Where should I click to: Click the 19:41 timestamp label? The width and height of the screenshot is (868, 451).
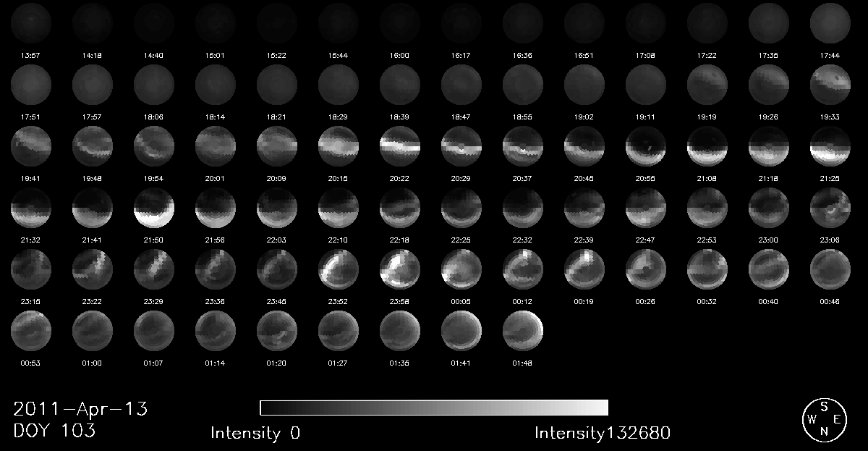(31, 176)
